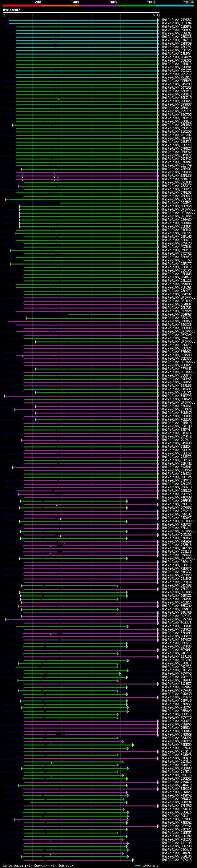This screenshot has height=868, width=197.
Task: Click the UniRef100_A5ZBU1 label
Action: coord(177,247)
